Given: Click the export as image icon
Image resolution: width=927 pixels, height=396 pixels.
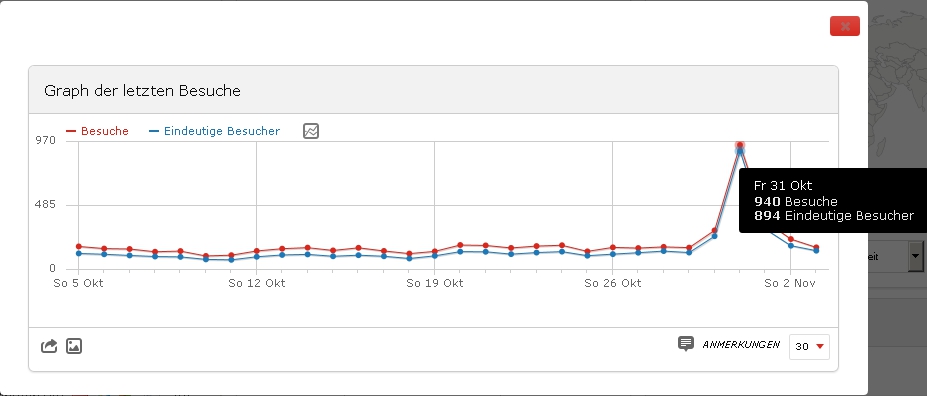Looking at the screenshot, I should pyautogui.click(x=74, y=346).
